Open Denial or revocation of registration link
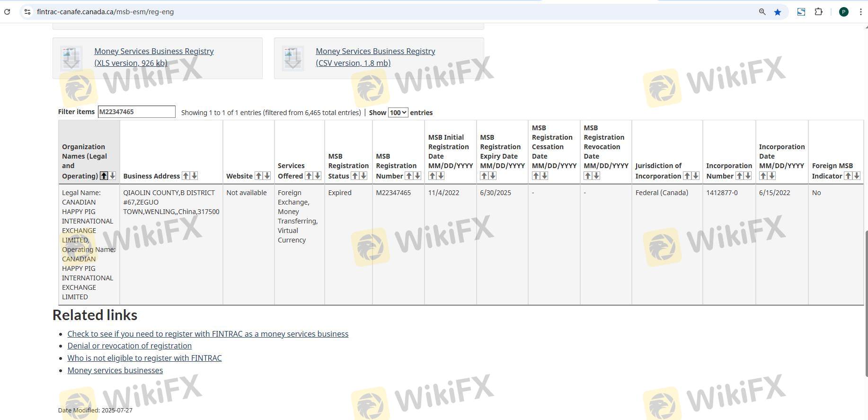Viewport: 868px width, 420px height. 129,346
